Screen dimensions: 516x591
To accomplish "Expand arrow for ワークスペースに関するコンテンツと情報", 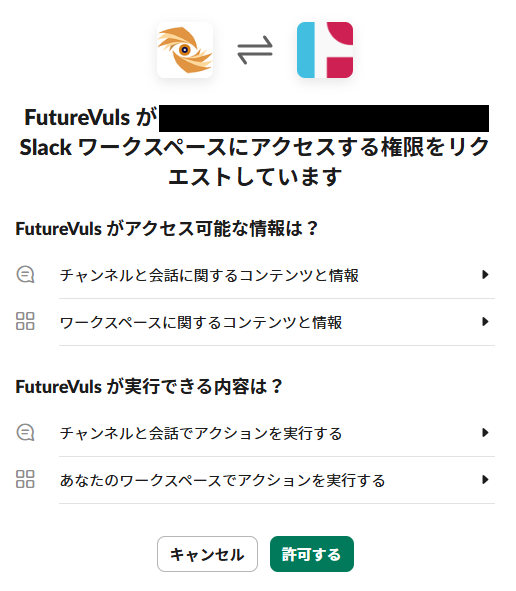I will point(485,322).
